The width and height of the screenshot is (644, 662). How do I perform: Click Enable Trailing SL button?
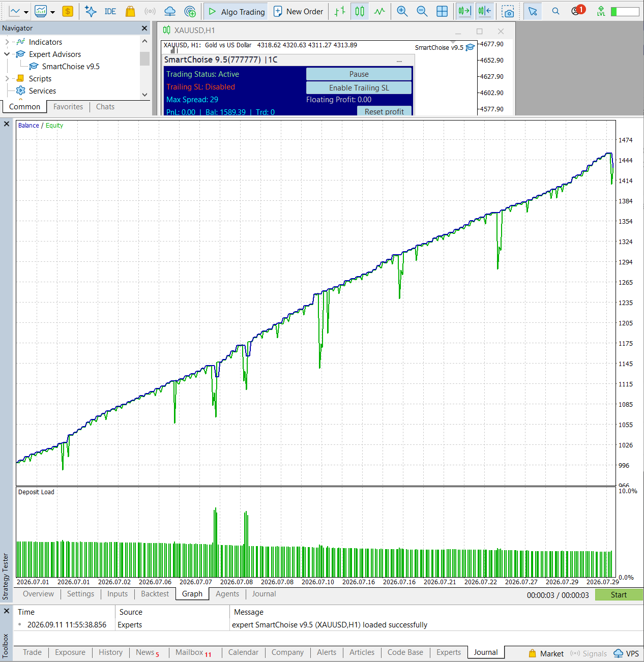click(359, 88)
